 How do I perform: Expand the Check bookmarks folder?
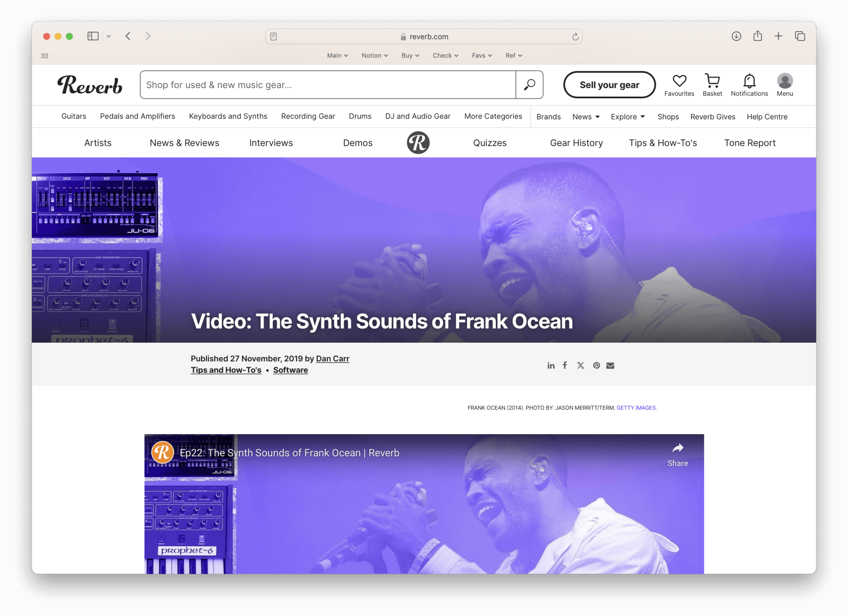(446, 55)
